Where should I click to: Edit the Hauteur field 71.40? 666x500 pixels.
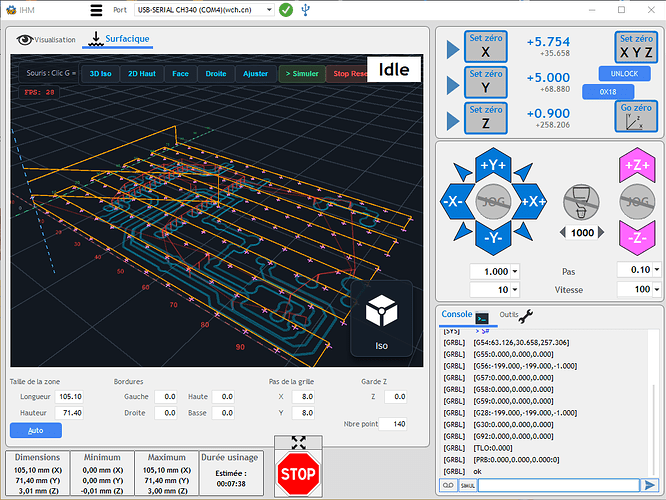coord(69,413)
